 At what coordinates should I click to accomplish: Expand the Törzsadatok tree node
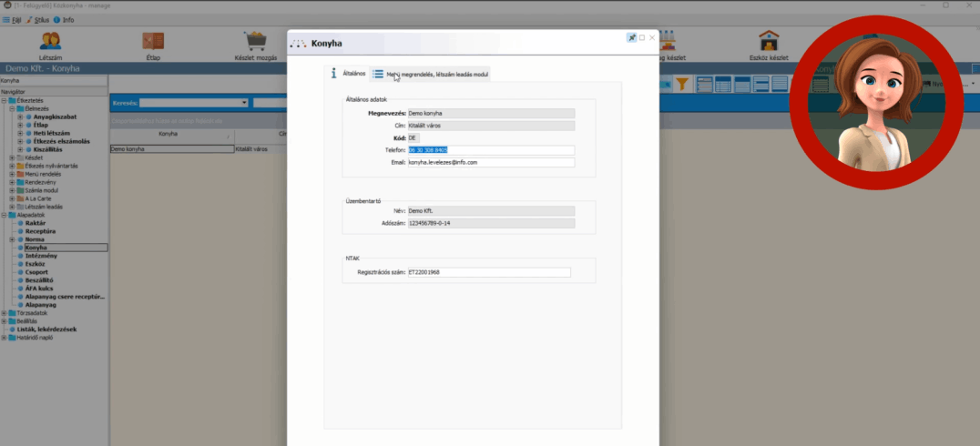[5, 312]
